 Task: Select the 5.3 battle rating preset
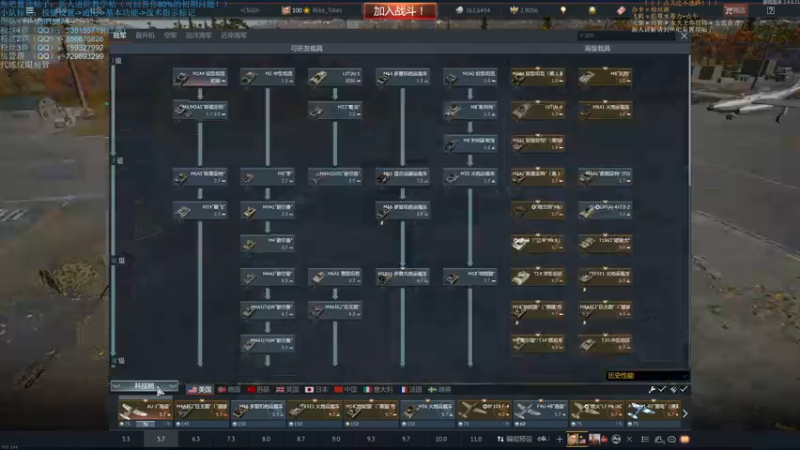126,439
